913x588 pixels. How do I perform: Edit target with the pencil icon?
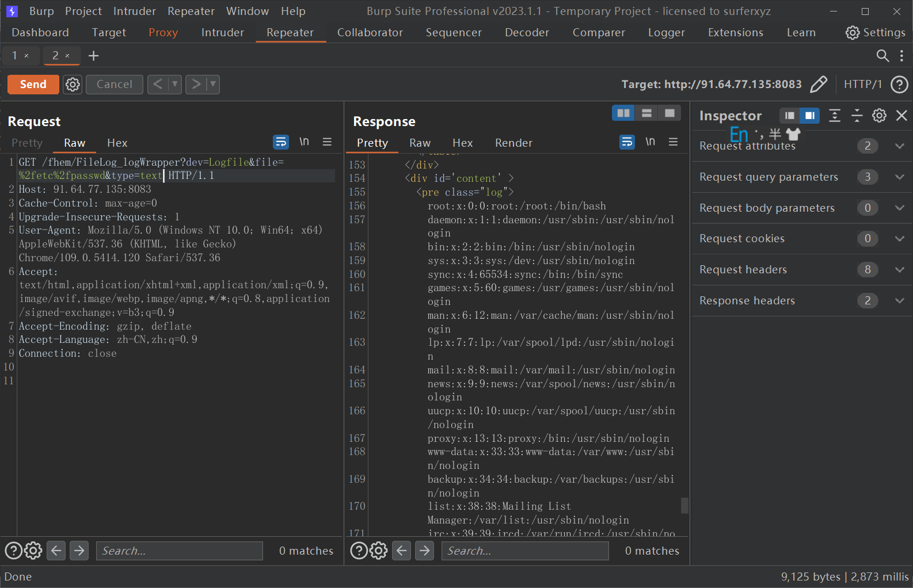pyautogui.click(x=819, y=85)
